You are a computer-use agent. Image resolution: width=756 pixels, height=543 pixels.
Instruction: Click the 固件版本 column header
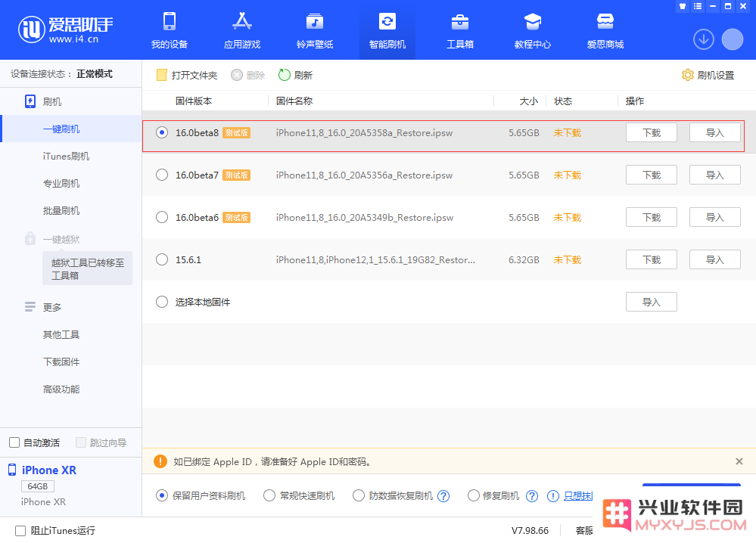click(194, 101)
